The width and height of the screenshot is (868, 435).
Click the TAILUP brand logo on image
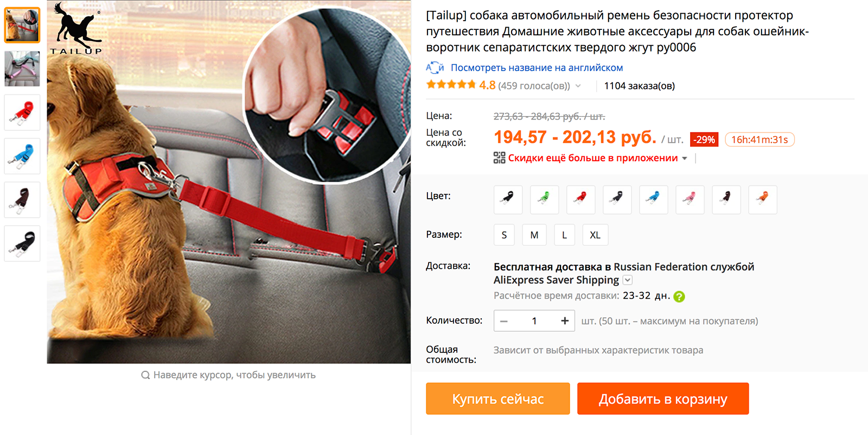(76, 29)
